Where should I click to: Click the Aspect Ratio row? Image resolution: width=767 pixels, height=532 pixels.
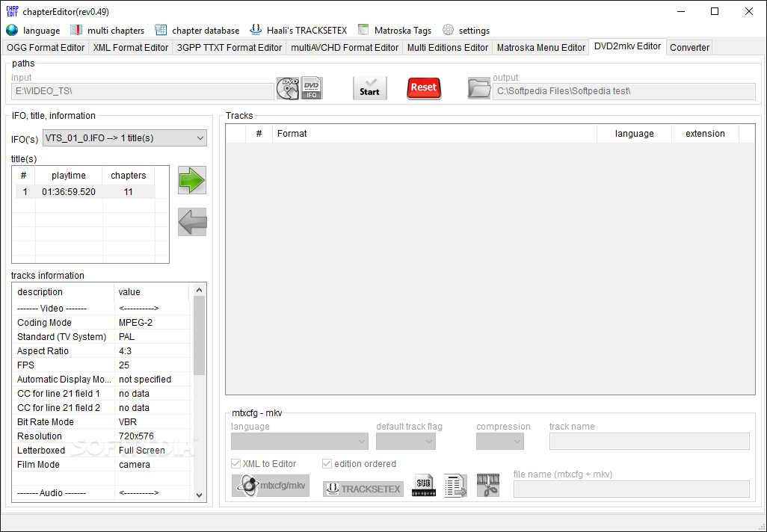tap(102, 351)
